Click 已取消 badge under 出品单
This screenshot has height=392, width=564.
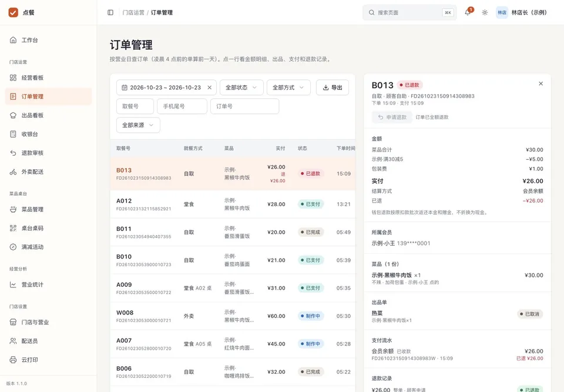(x=529, y=314)
